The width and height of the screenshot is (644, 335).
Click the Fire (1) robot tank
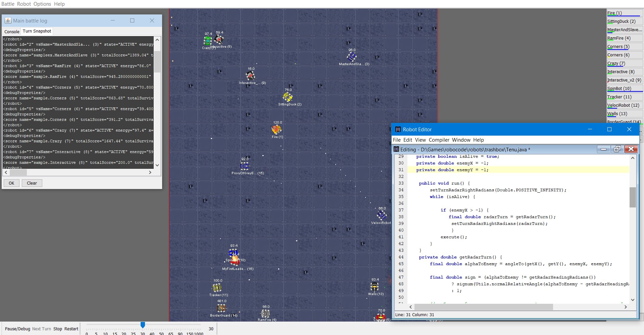pyautogui.click(x=276, y=129)
